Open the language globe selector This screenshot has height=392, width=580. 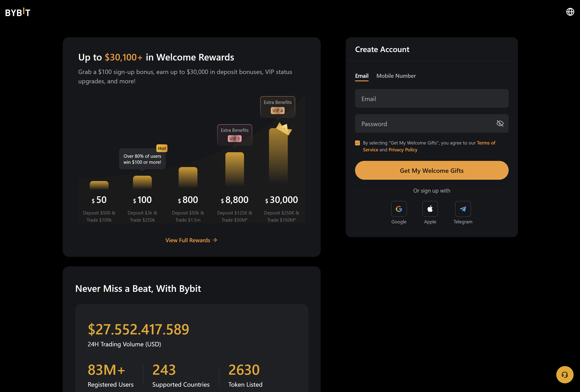point(570,12)
